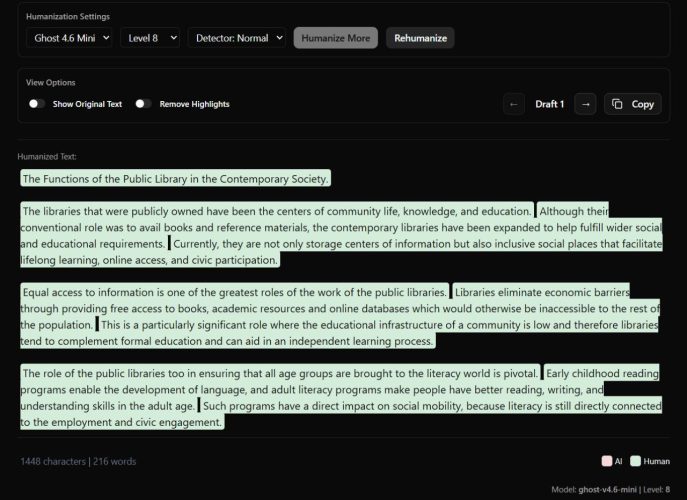
Task: Go to the previous draft with left arrow
Action: (x=513, y=104)
